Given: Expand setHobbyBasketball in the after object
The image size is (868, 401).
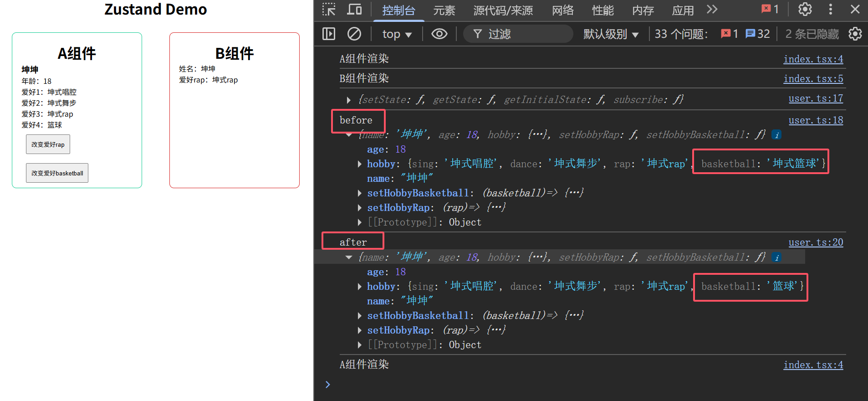Looking at the screenshot, I should pyautogui.click(x=359, y=316).
